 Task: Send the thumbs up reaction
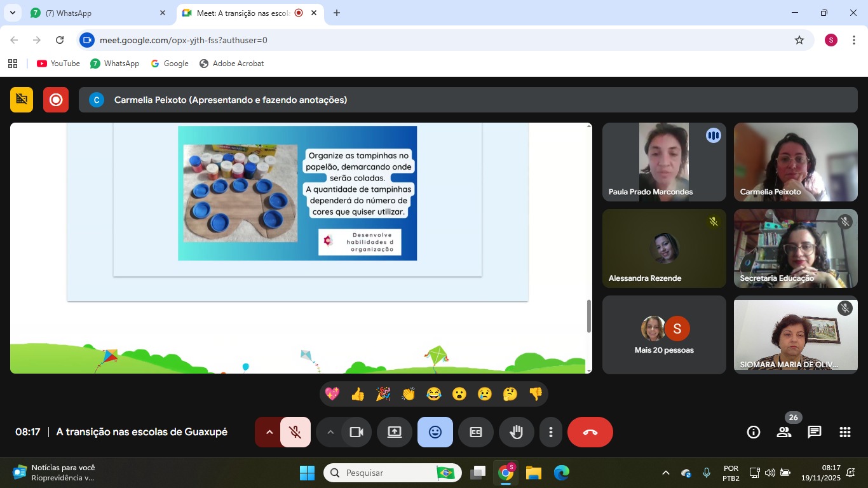click(358, 394)
